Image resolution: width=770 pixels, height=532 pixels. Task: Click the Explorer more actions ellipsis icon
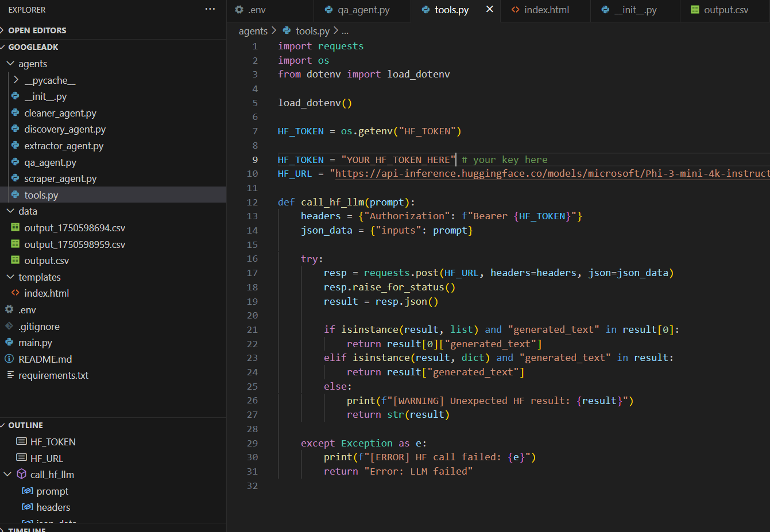coord(210,9)
